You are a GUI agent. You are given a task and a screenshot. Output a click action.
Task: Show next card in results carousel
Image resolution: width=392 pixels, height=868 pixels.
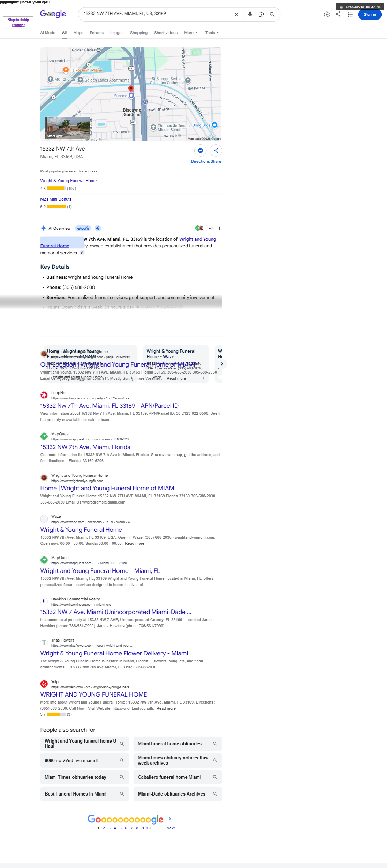[x=222, y=364]
